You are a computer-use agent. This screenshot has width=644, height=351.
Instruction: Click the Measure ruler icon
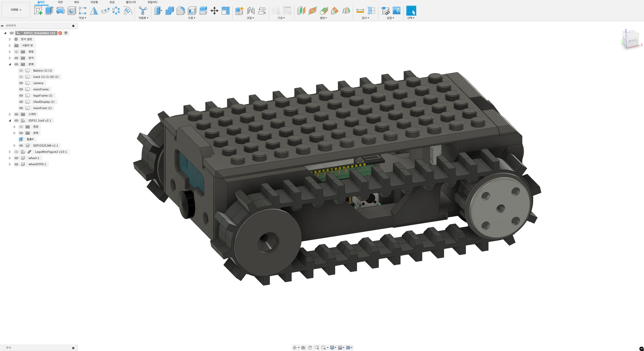pyautogui.click(x=360, y=11)
